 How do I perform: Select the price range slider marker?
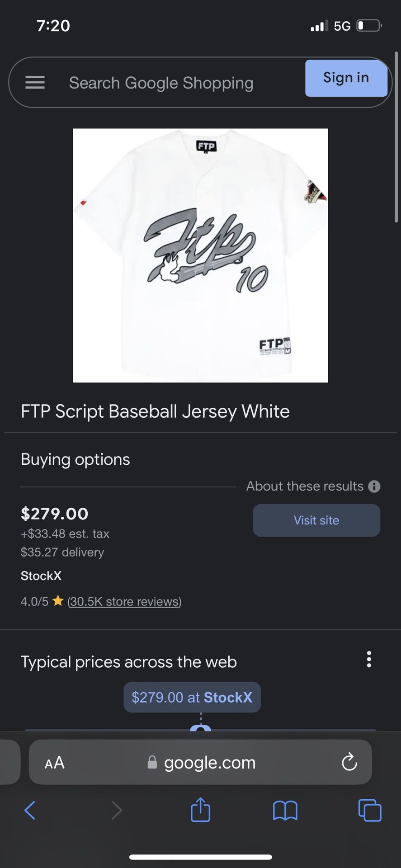tap(200, 727)
